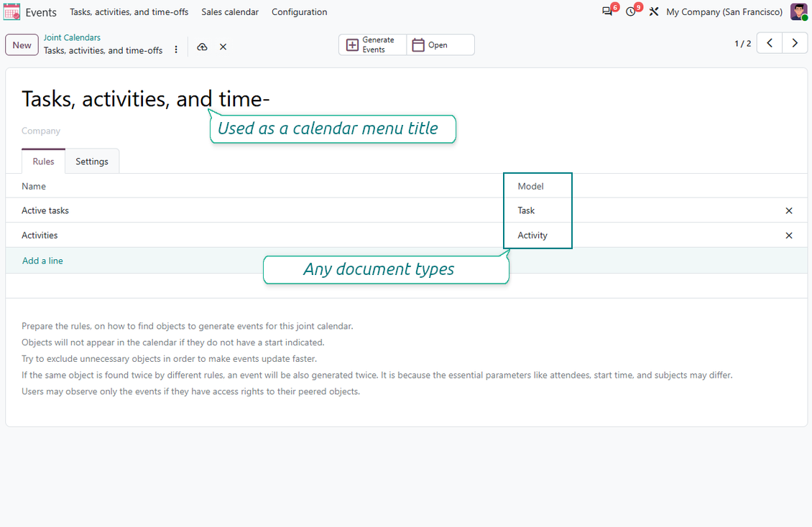Click Add a line link
This screenshot has width=812, height=527.
click(x=42, y=261)
